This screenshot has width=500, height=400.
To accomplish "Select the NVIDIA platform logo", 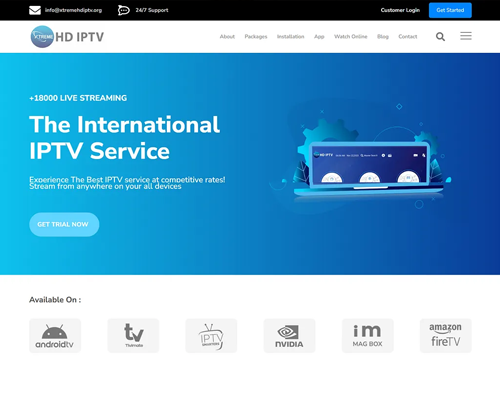I will pos(289,336).
